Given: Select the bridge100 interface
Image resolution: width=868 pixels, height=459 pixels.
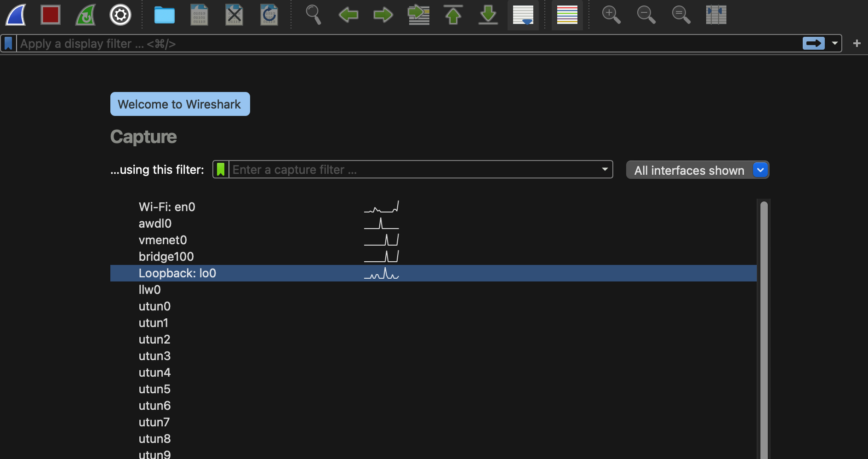Looking at the screenshot, I should coord(166,257).
